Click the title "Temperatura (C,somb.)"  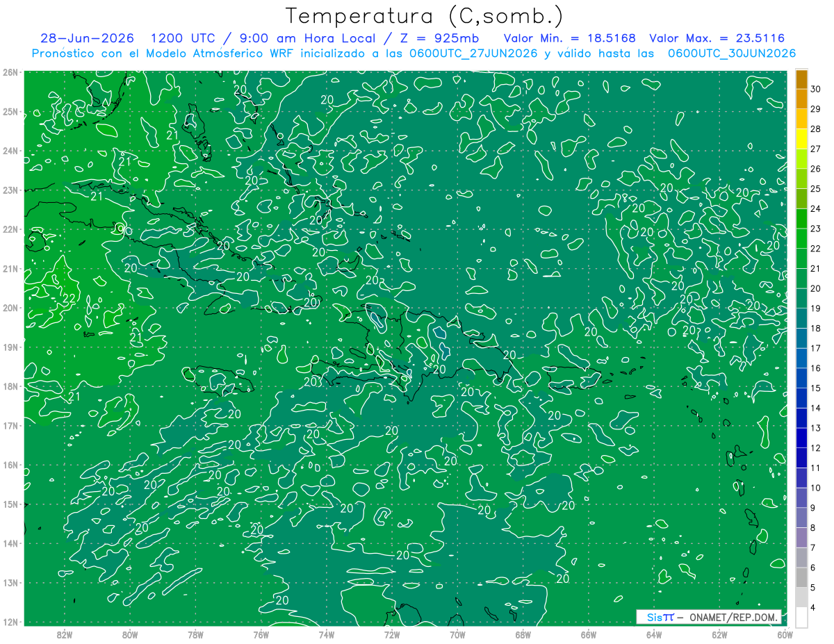[x=425, y=15]
